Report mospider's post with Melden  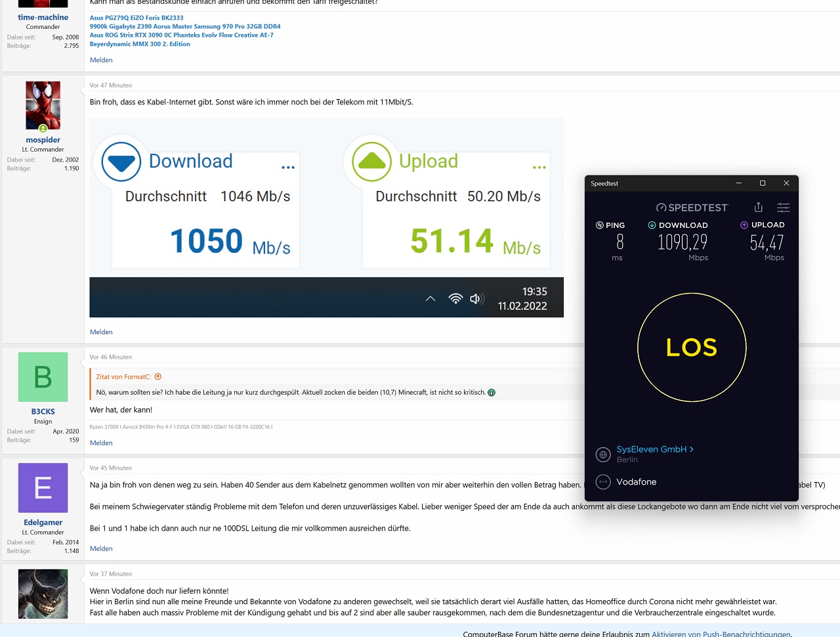click(101, 332)
